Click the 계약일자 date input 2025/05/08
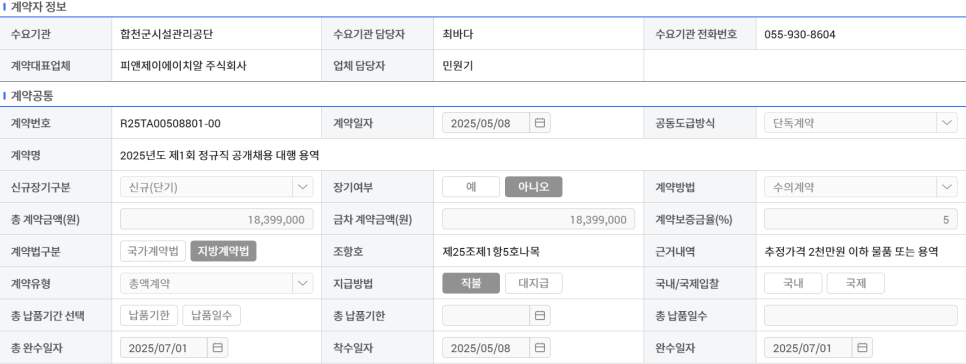 (485, 123)
